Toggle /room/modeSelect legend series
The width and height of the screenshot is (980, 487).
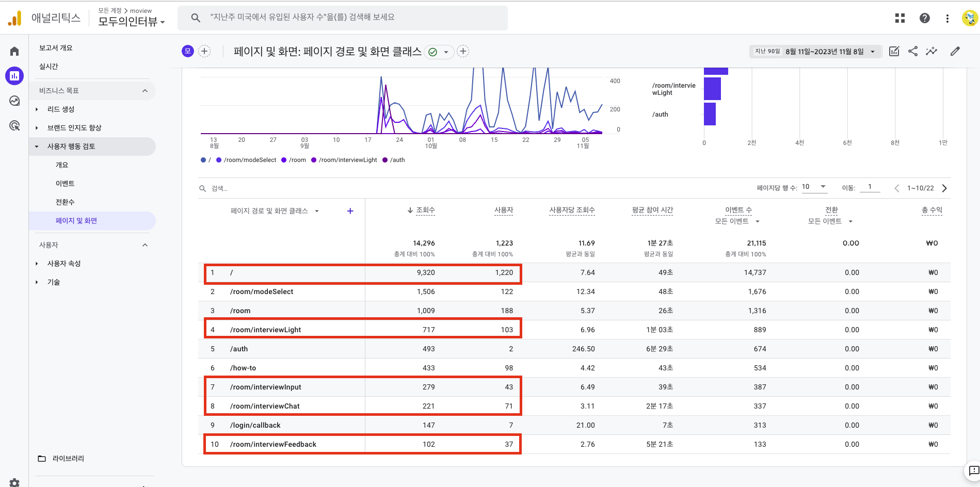pos(246,160)
